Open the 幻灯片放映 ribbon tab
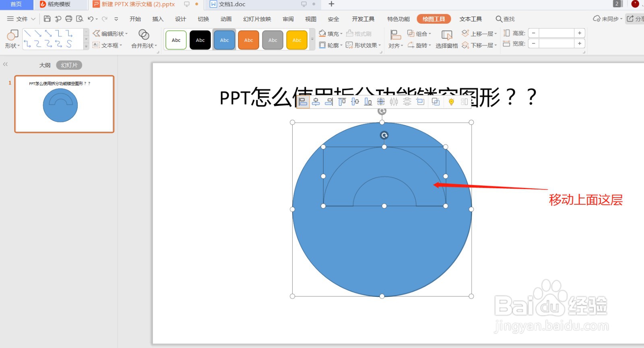 pyautogui.click(x=257, y=19)
